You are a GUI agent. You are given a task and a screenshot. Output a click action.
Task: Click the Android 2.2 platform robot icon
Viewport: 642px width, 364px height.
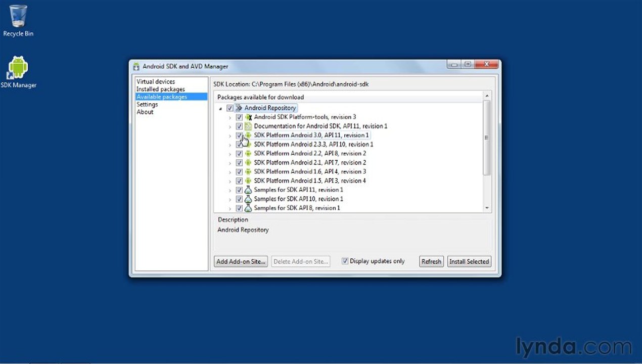[248, 154]
